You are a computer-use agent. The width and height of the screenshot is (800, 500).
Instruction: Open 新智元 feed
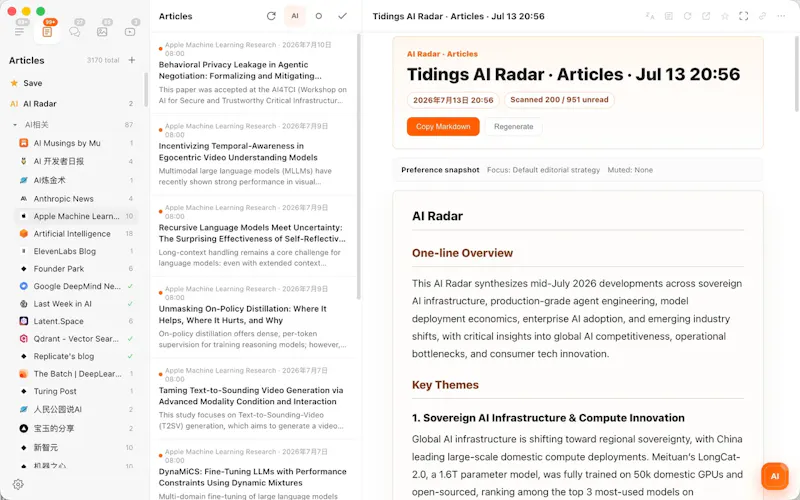76,447
